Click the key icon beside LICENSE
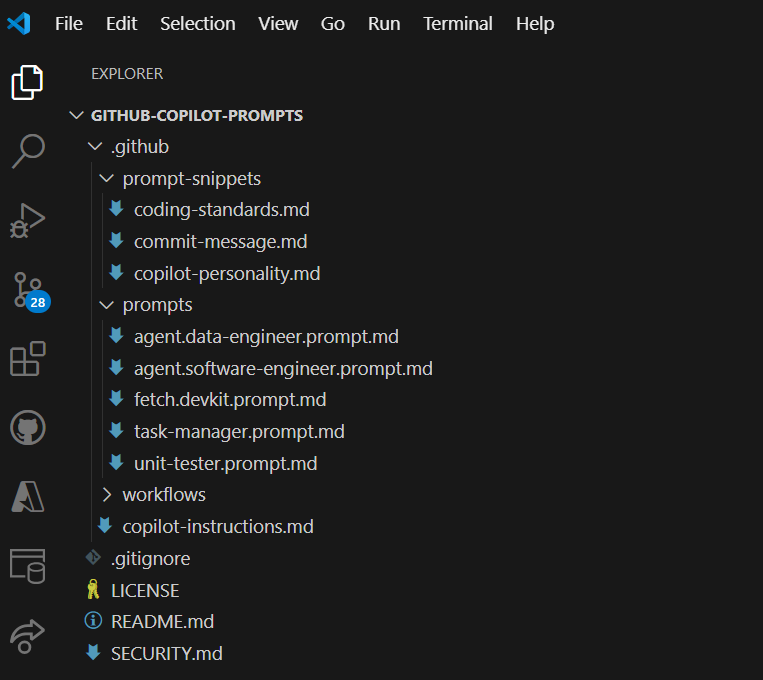The height and width of the screenshot is (680, 763). pos(93,589)
